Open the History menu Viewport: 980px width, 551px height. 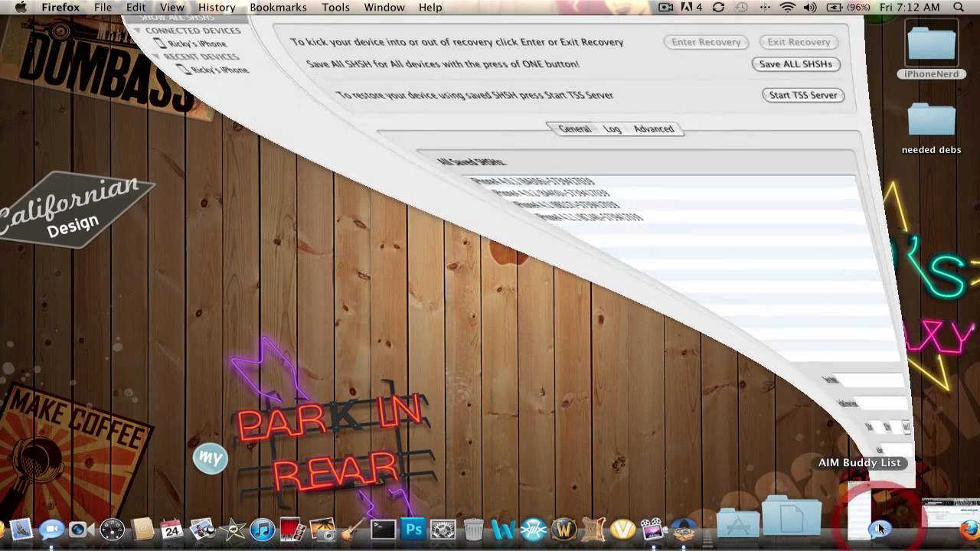coord(217,7)
